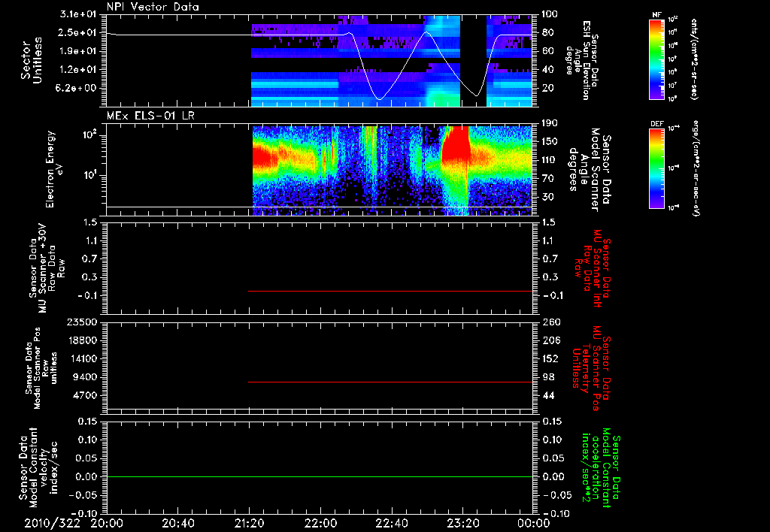Click the "3.1e+01" sector tick label
Image resolution: width=770 pixels, height=532 pixels.
pyautogui.click(x=78, y=14)
